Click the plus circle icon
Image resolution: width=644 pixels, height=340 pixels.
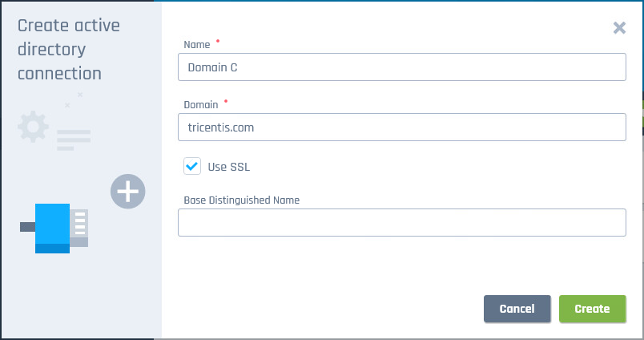tap(128, 192)
